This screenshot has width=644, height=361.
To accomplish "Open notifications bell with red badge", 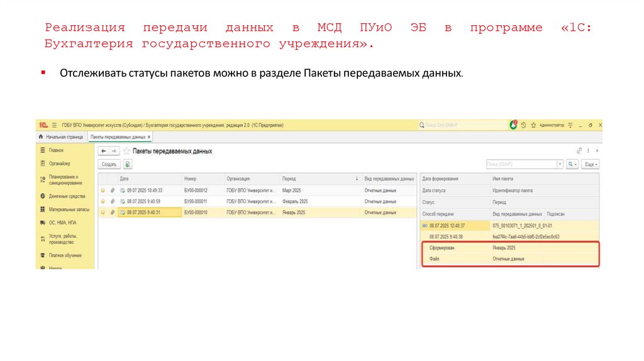I will tap(513, 125).
